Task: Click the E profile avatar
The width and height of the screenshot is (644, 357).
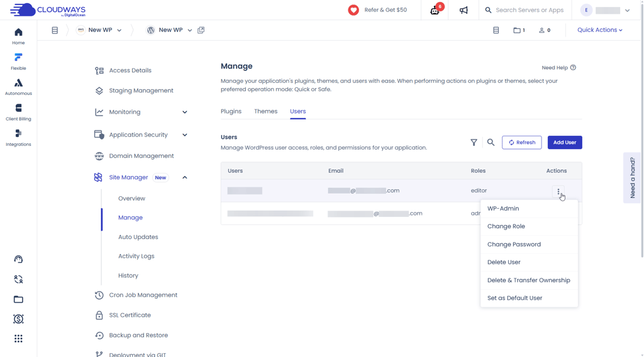Action: click(586, 10)
